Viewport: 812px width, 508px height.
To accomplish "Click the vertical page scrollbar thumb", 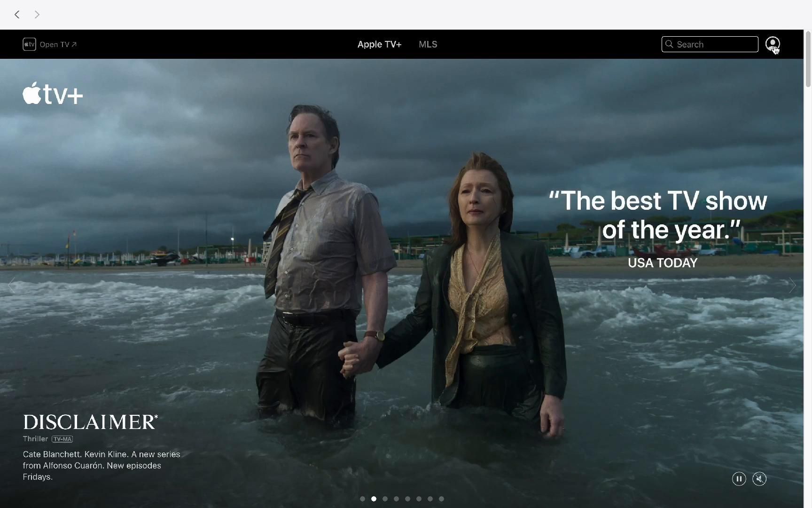I will tap(808, 59).
